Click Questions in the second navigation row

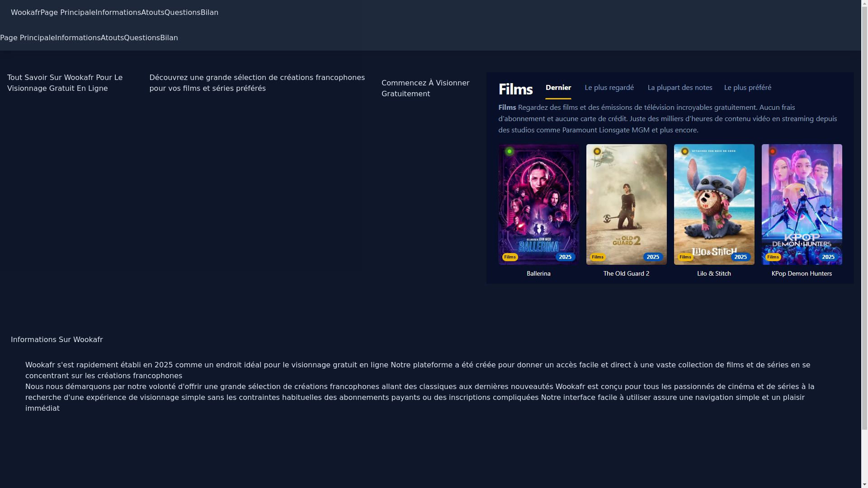[x=142, y=38]
